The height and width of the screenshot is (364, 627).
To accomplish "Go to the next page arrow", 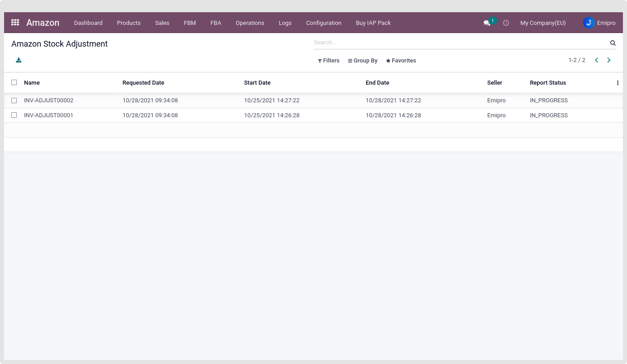I will pyautogui.click(x=609, y=60).
